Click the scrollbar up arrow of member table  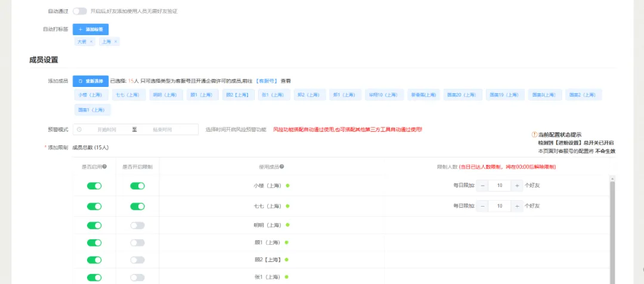[x=612, y=178]
